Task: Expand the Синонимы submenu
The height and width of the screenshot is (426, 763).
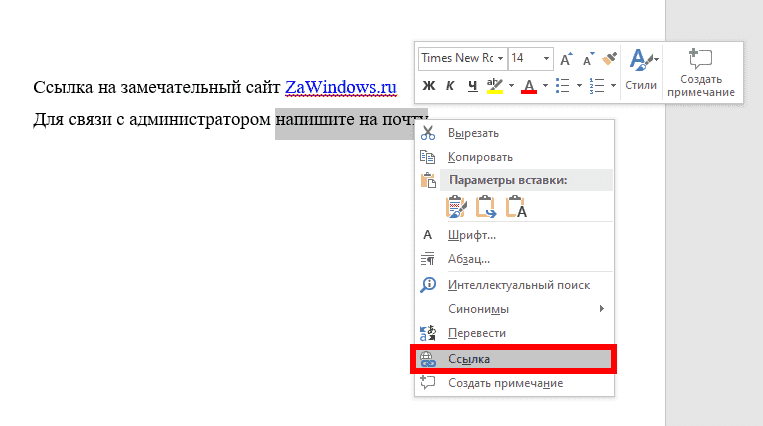Action: 515,309
